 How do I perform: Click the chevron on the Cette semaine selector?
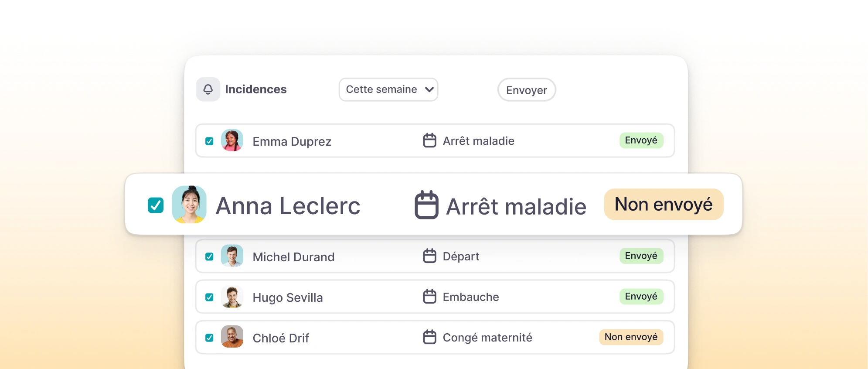[429, 89]
